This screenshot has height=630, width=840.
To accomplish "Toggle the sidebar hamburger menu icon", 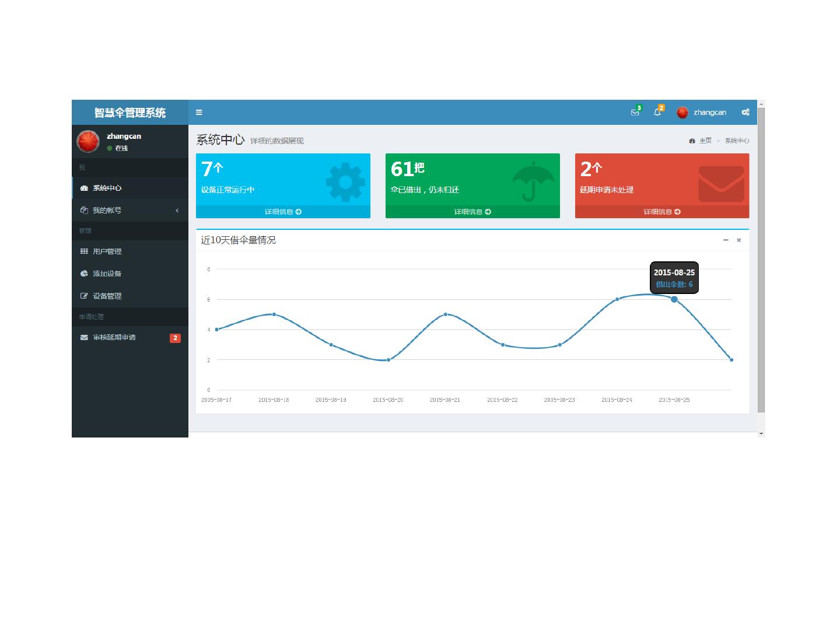I will [x=199, y=113].
